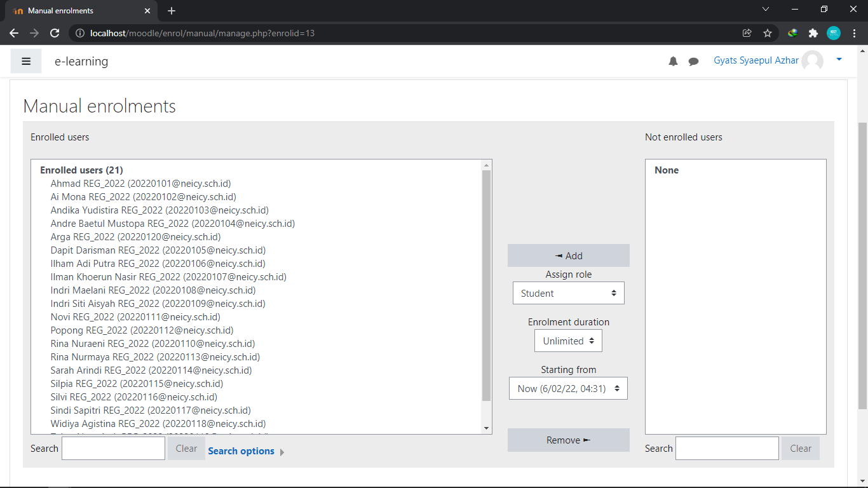Image resolution: width=868 pixels, height=488 pixels.
Task: Open the Chrome three-dot menu
Action: coord(854,33)
